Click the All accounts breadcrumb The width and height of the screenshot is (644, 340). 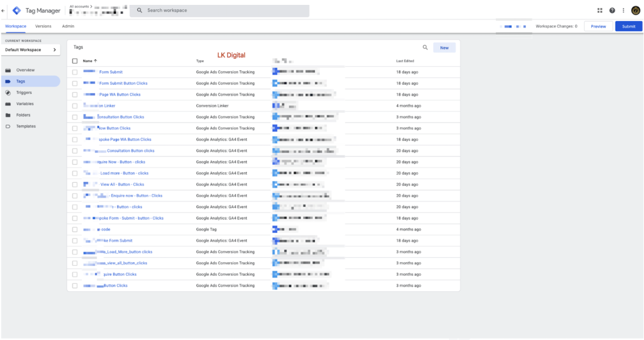coord(81,6)
